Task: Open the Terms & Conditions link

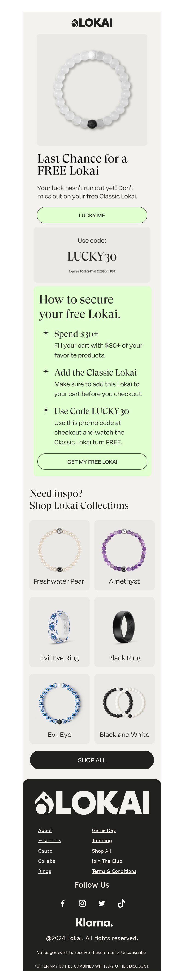Action: pyautogui.click(x=114, y=871)
